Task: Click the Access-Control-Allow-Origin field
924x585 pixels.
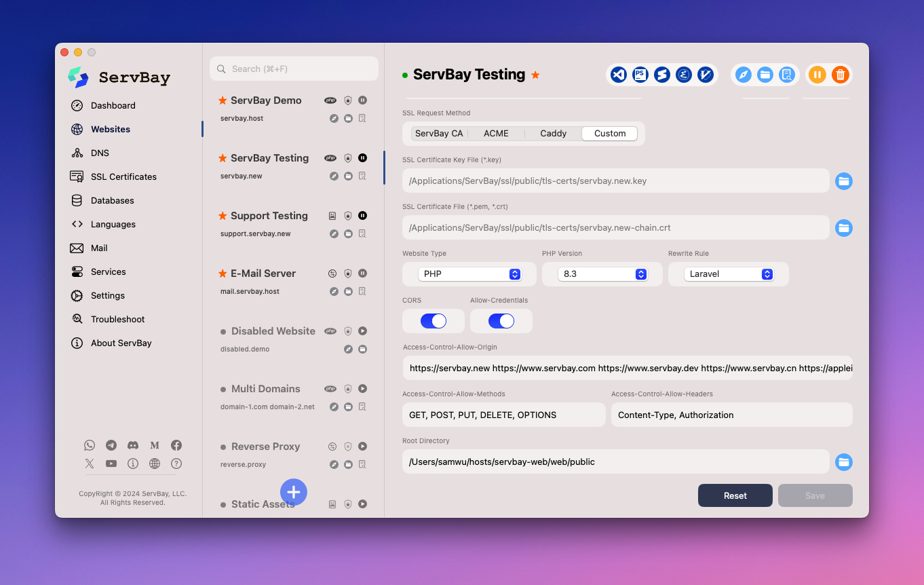Action: [628, 368]
